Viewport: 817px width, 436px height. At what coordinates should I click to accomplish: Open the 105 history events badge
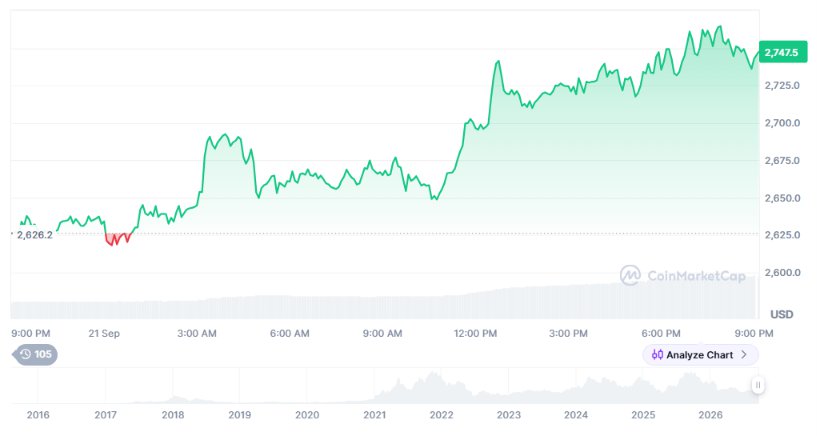point(35,355)
